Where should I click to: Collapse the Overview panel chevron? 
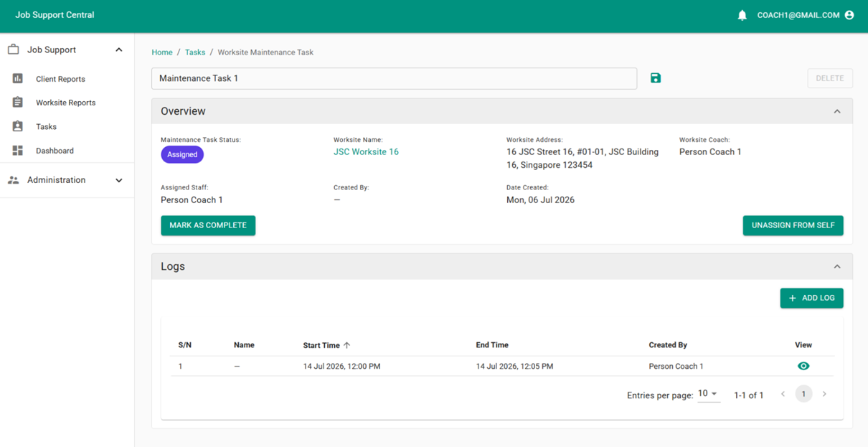[837, 111]
